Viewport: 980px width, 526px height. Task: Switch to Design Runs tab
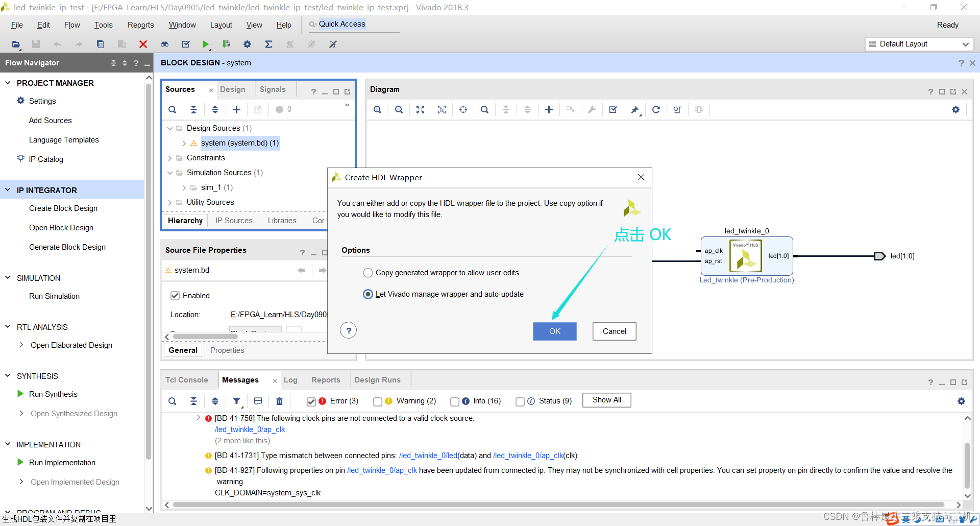pyautogui.click(x=377, y=380)
